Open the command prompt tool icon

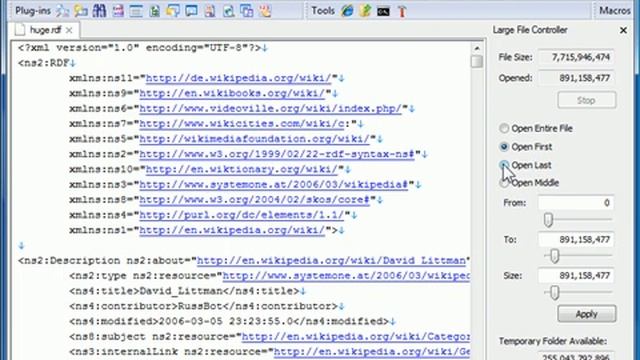(383, 11)
